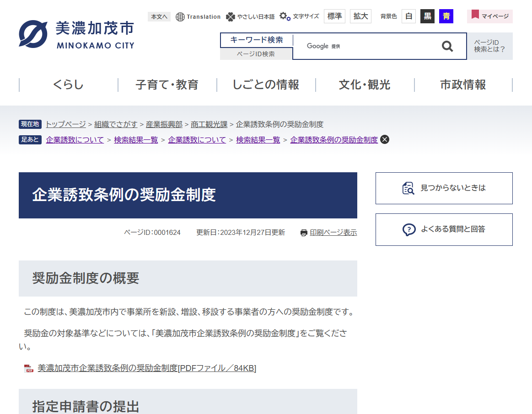Screen dimensions: 532x414
Task: Open the 市政情報 menu
Action: tap(463, 85)
